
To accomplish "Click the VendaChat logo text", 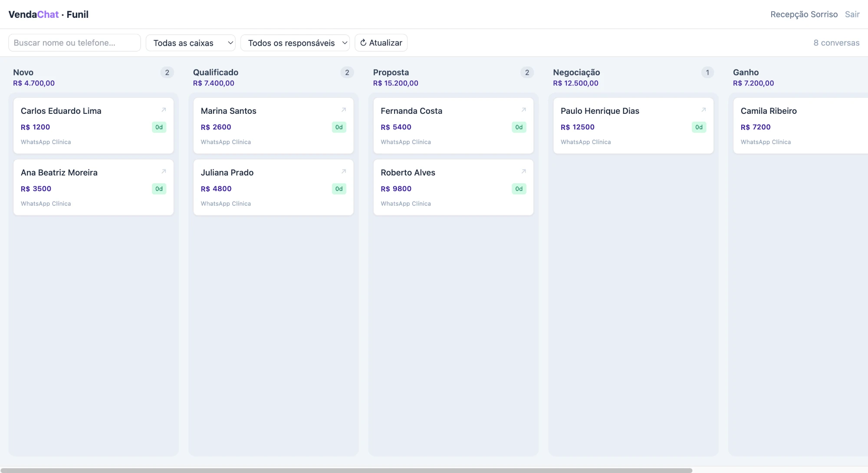I will 33,14.
